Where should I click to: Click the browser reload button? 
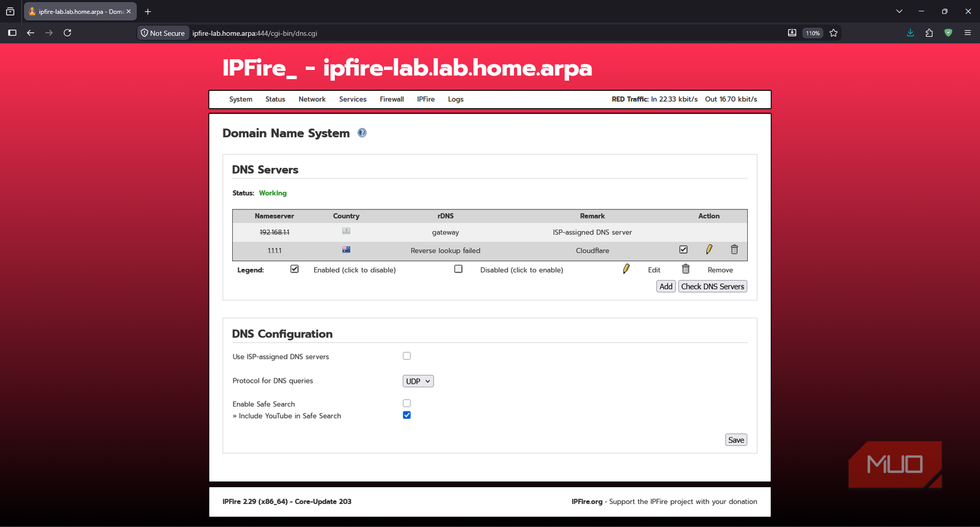(68, 33)
